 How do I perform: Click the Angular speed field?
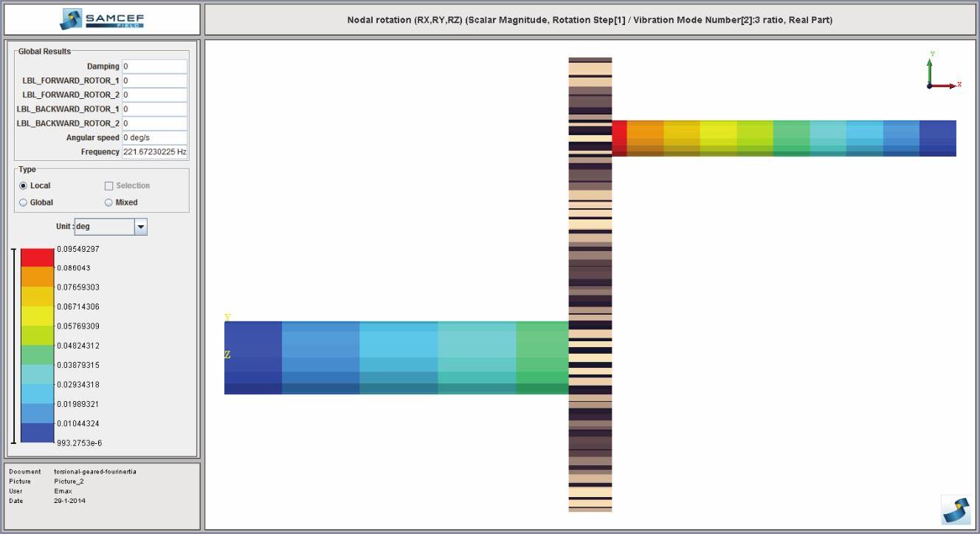pos(154,137)
